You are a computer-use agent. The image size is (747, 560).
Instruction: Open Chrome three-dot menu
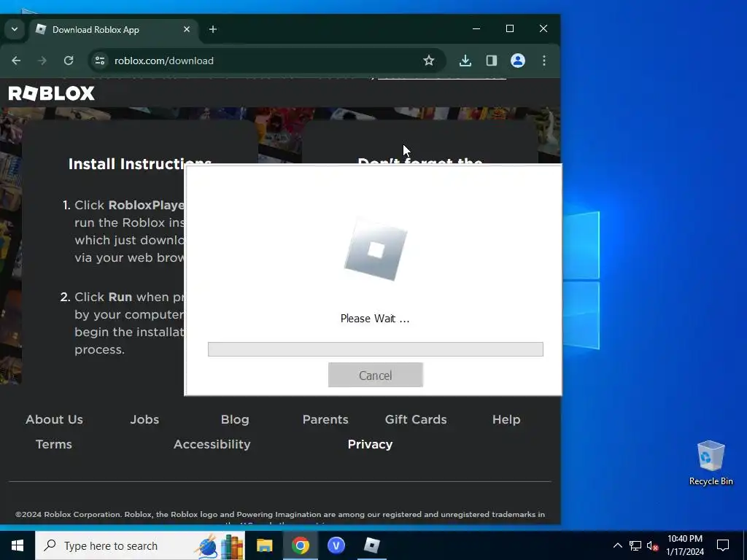544,61
